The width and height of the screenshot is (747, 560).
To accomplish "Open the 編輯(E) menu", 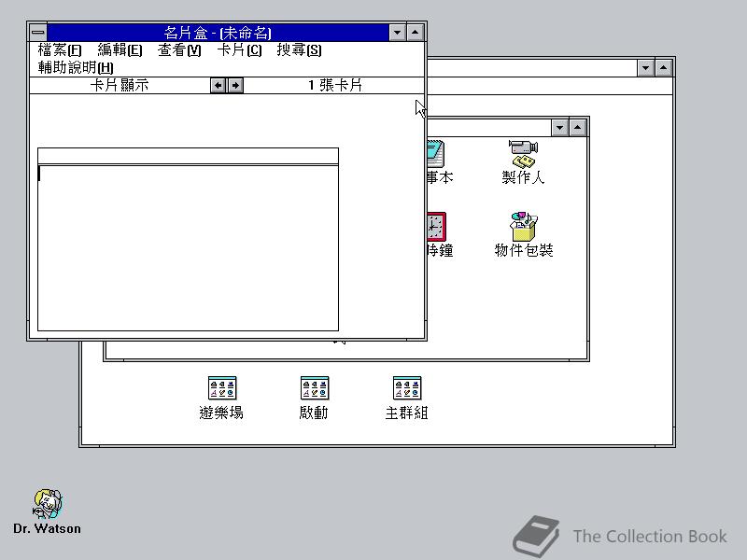I will coord(120,50).
